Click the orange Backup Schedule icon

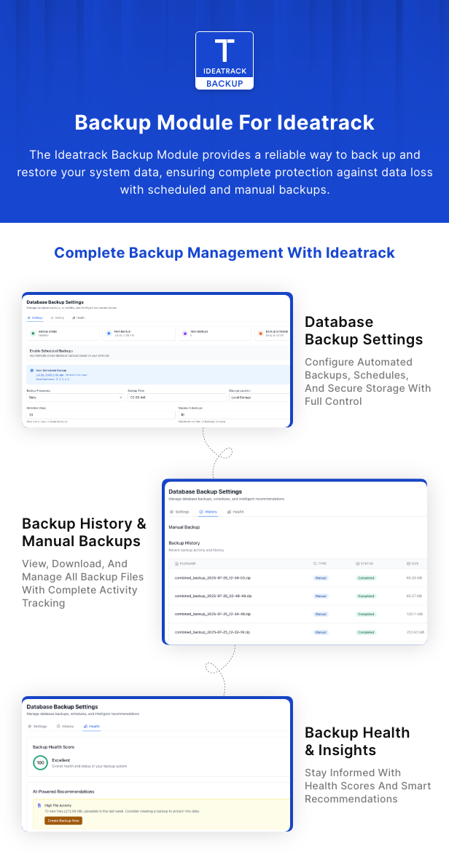pyautogui.click(x=260, y=334)
